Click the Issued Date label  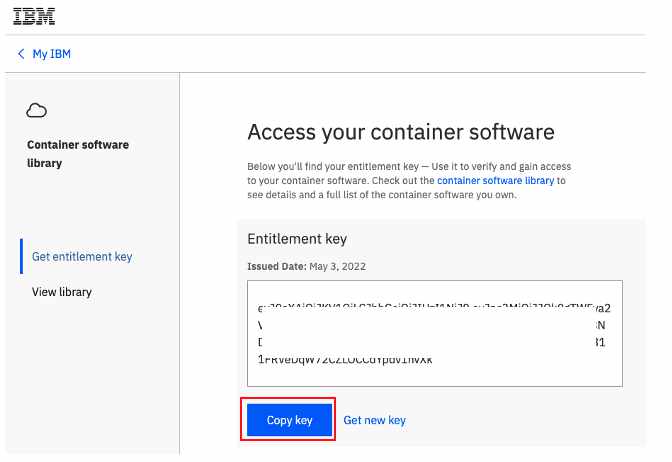(x=277, y=266)
